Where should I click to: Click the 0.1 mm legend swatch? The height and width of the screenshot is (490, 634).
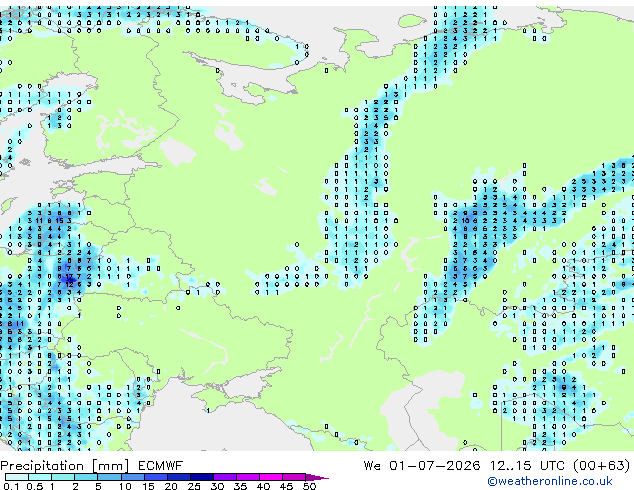(x=17, y=477)
